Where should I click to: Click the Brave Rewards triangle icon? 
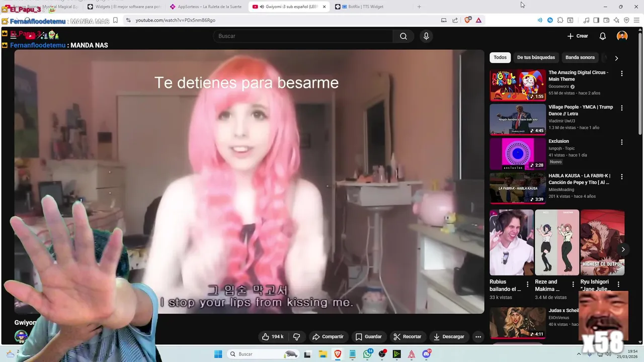(478, 20)
